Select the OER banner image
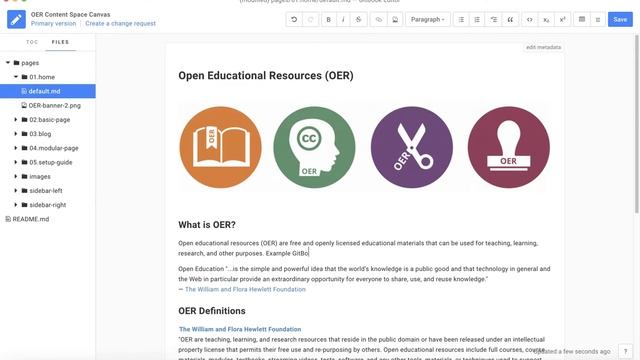The image size is (640, 360). pos(364,147)
